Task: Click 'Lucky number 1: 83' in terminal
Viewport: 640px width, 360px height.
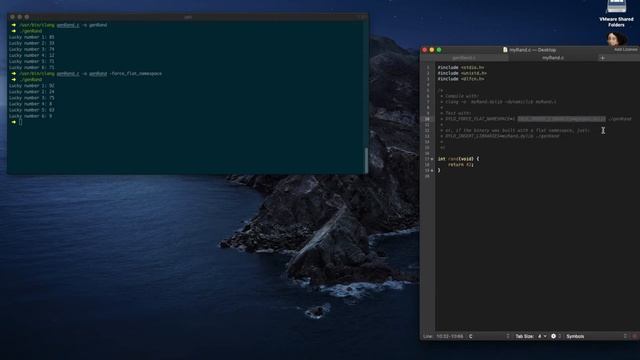Action: tap(31, 37)
